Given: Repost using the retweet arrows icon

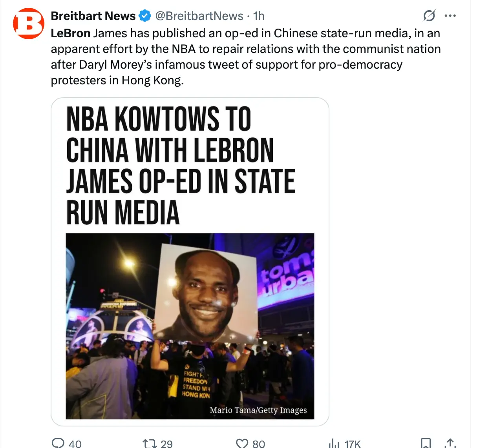Looking at the screenshot, I should point(150,443).
